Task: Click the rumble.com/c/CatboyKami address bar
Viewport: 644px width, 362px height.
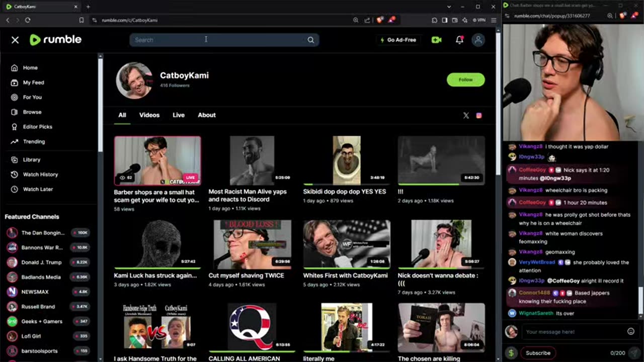Action: click(129, 20)
